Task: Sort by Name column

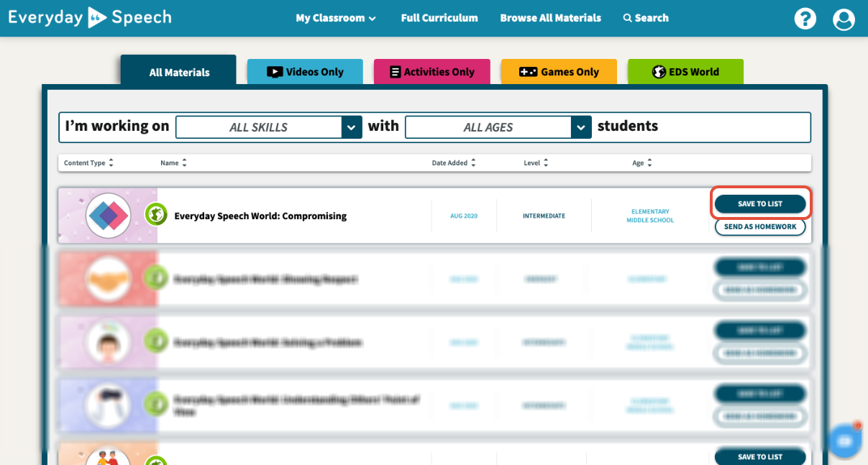Action: click(x=173, y=163)
